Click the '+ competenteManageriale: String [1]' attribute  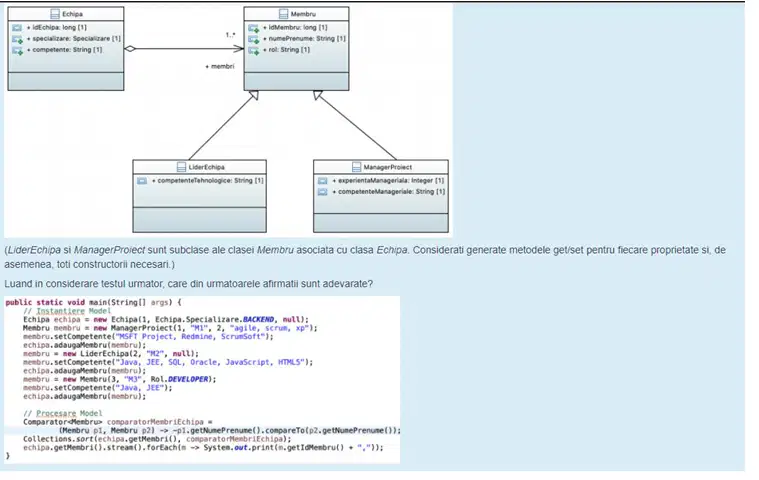click(x=389, y=192)
